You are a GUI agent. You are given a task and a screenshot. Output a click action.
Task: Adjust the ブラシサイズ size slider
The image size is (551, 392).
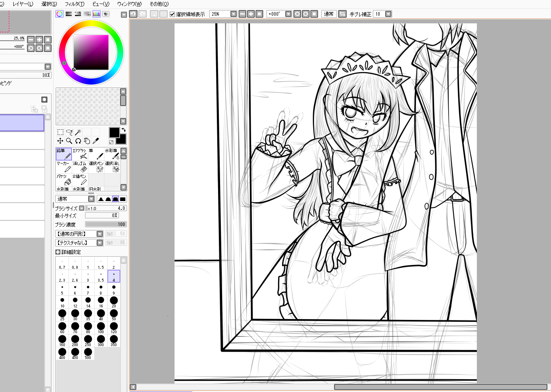point(106,208)
